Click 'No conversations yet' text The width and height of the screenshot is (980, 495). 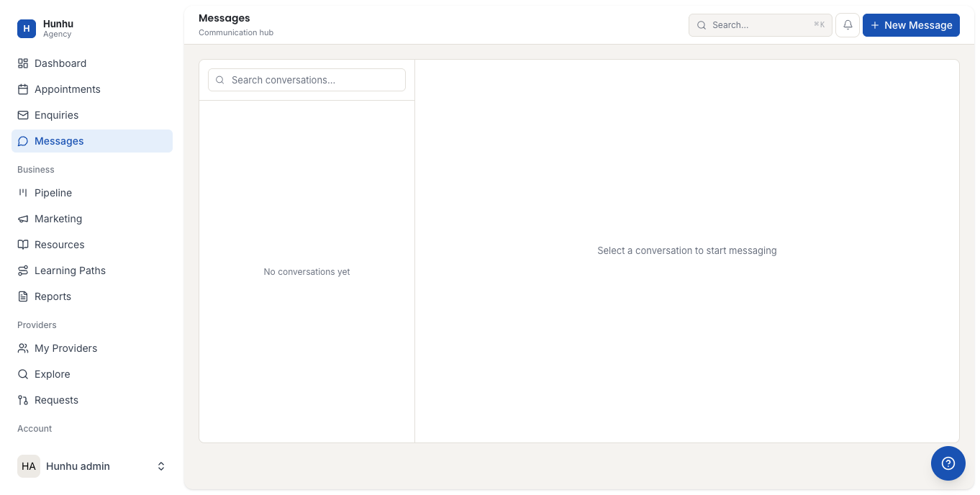307,272
